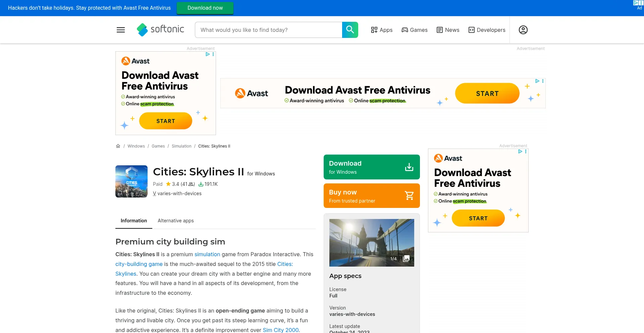Open ad options menu on left Avast ad

[213, 54]
